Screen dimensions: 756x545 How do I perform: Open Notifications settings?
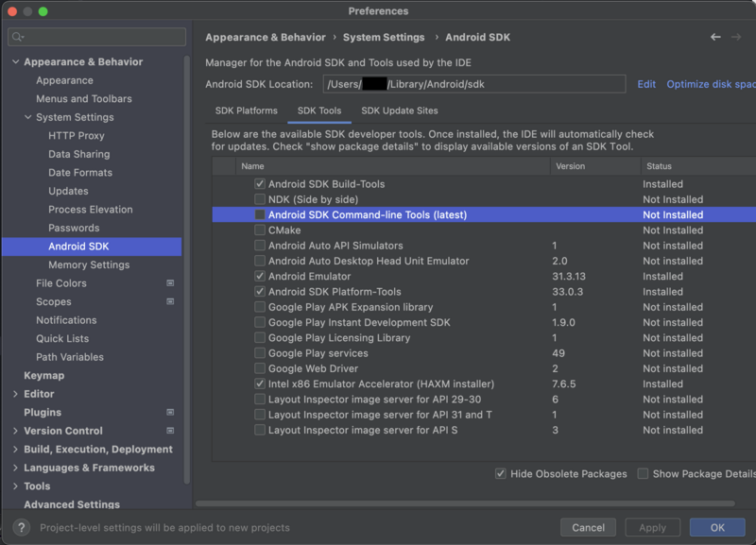pos(66,320)
